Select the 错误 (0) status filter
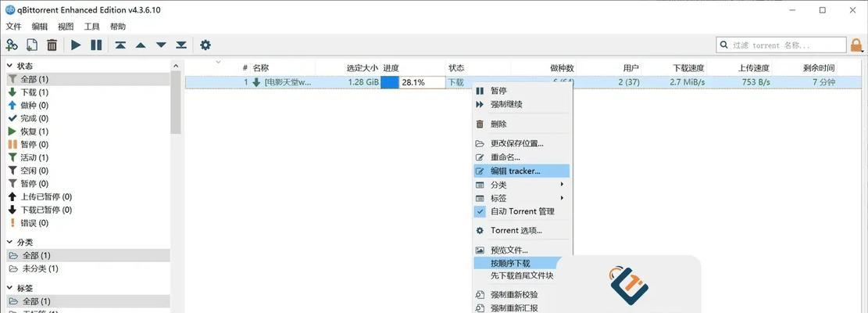Viewport: 868px width, 313px height. [x=88, y=223]
